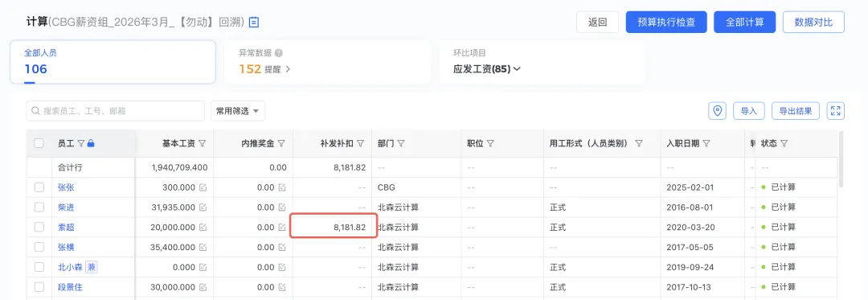868x300 pixels.
Task: Click the clipboard icon beside the calculation title
Action: pos(254,23)
